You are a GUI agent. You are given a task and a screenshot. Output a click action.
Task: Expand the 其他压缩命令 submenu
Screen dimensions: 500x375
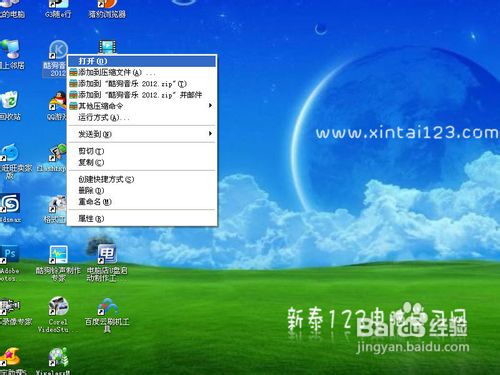pyautogui.click(x=142, y=106)
